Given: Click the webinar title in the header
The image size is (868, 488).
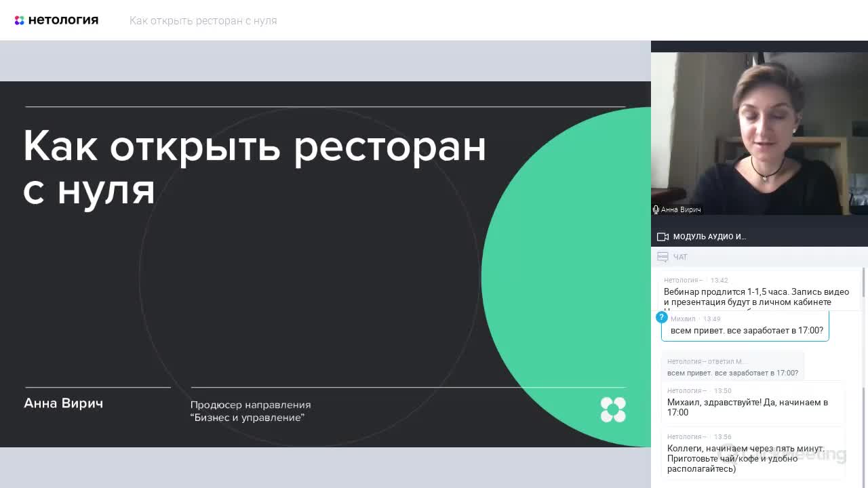Looking at the screenshot, I should tap(203, 21).
